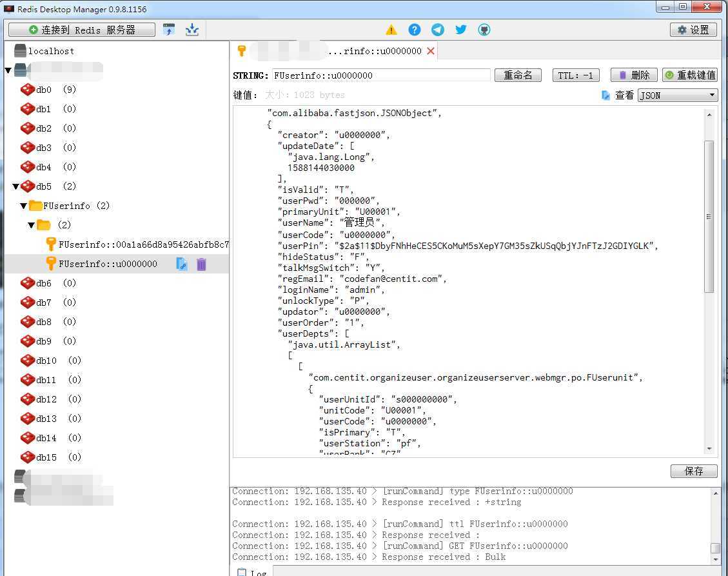Click the "regEmail" codefan@centit.com line

tap(362, 279)
